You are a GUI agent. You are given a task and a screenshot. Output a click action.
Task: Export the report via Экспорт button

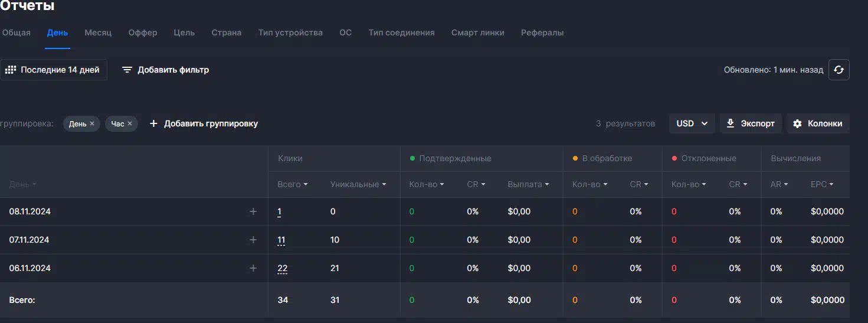click(751, 123)
